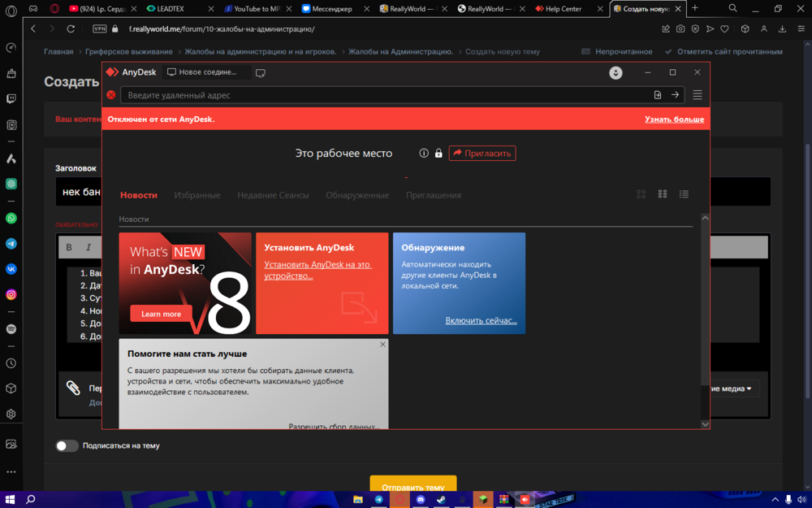Click Узнать больше link in red banner
Image resolution: width=812 pixels, height=508 pixels.
[x=674, y=119]
